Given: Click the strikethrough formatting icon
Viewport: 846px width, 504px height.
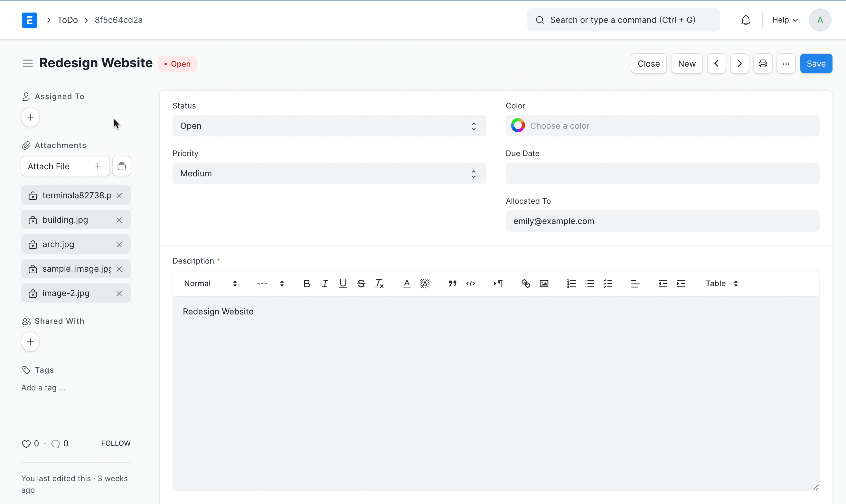Looking at the screenshot, I should (361, 284).
